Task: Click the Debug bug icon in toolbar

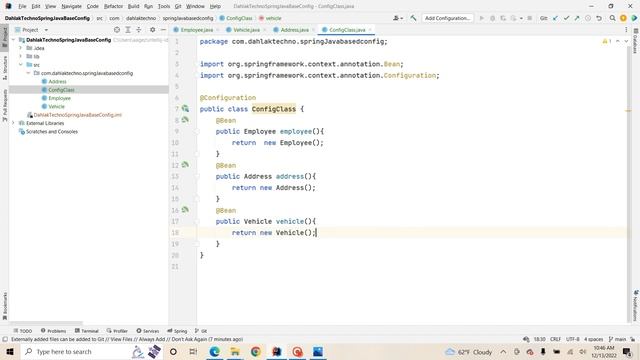Action: click(492, 18)
